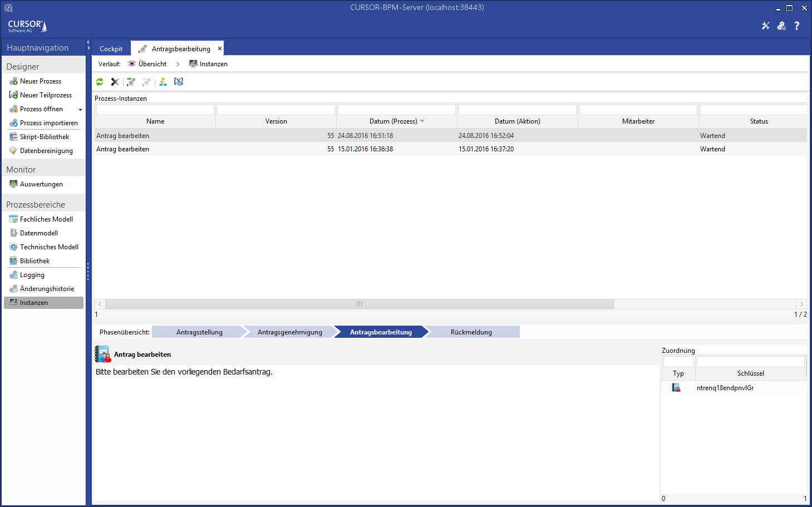The height and width of the screenshot is (507, 812).
Task: Select the Antragsgenehmigung phase
Action: pyautogui.click(x=289, y=332)
